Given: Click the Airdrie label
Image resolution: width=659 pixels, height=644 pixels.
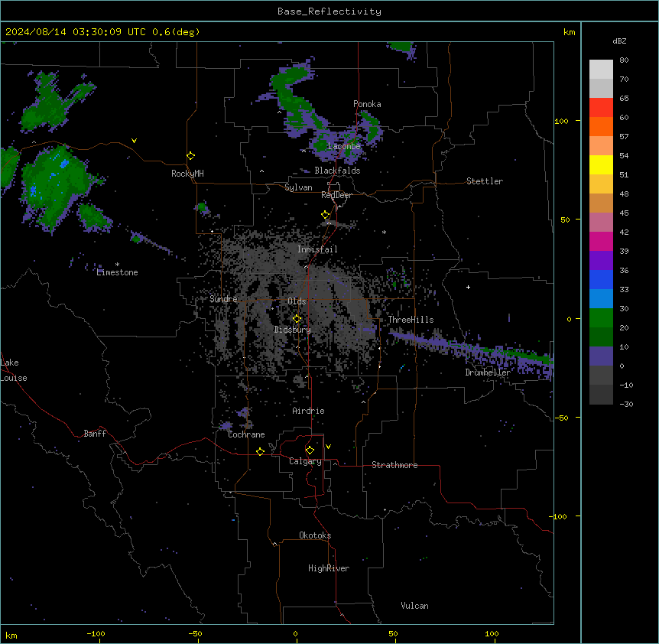Looking at the screenshot, I should 309,411.
